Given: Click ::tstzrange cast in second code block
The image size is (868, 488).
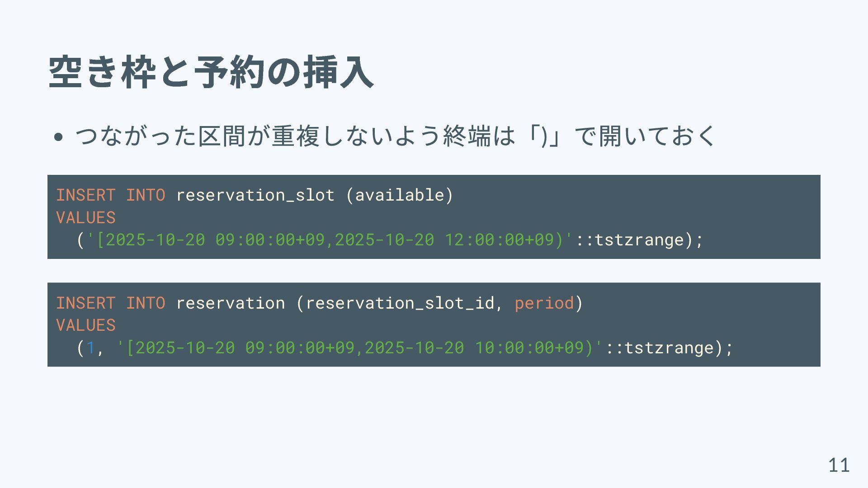Looking at the screenshot, I should click(x=664, y=348).
